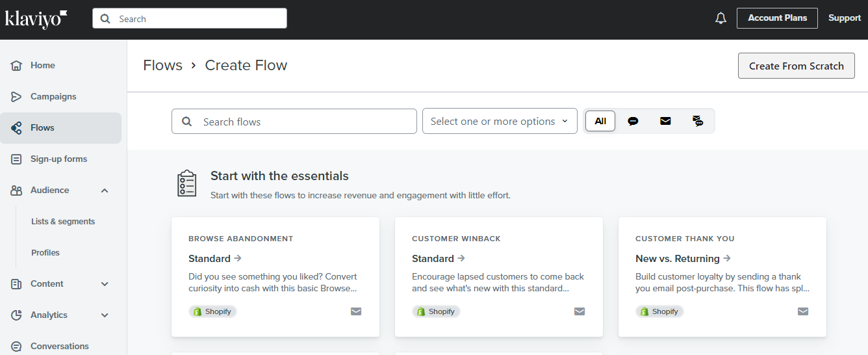Open the Select one or more options dropdown

click(500, 121)
